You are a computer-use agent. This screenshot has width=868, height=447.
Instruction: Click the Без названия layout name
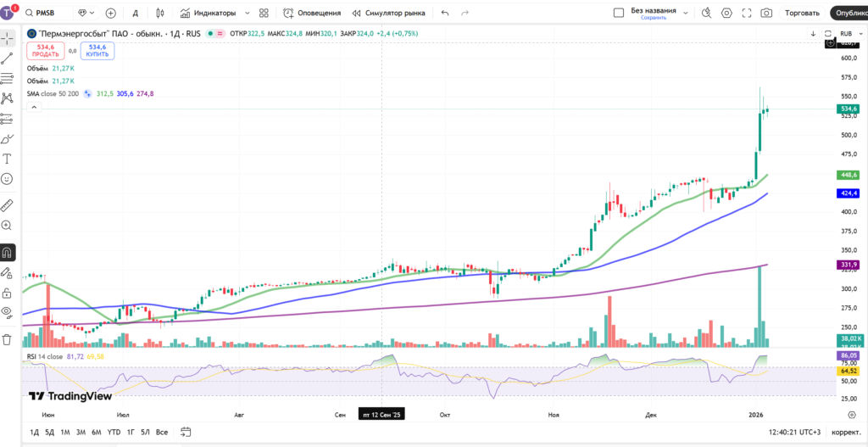pos(654,10)
